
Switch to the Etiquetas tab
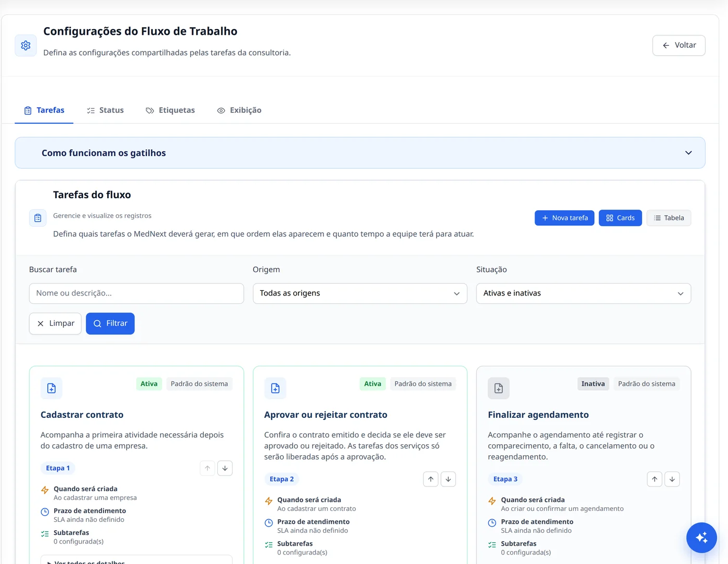pos(171,110)
